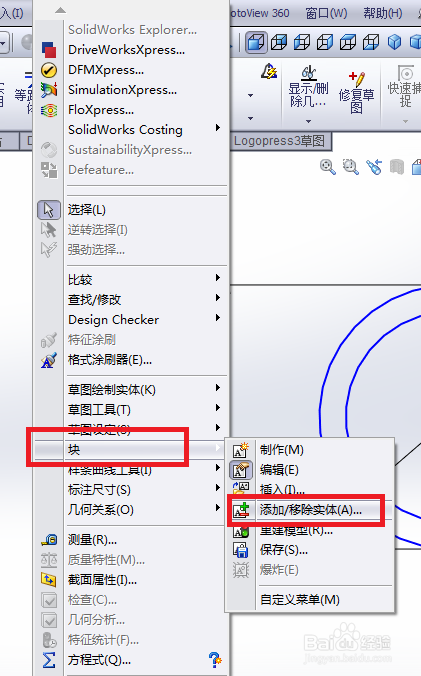The width and height of the screenshot is (421, 676).
Task: Click the section properties icon
Action: coord(49,580)
